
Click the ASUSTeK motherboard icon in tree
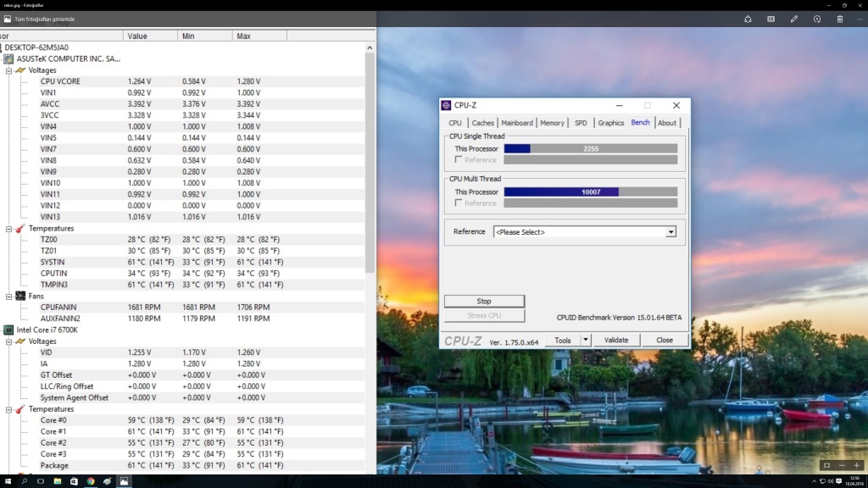(8, 58)
